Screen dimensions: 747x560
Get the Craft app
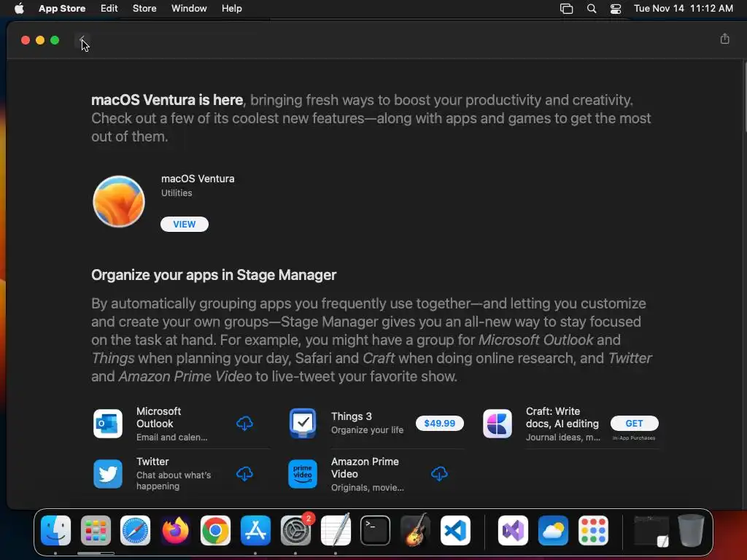coord(634,424)
